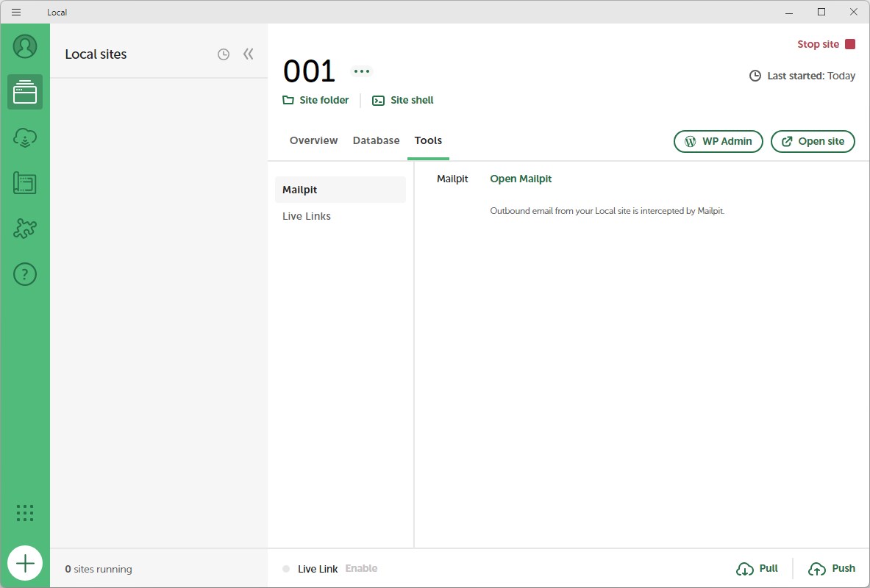Screen dimensions: 870x588
Task: Select Mailpit in the tools list
Action: (x=340, y=190)
